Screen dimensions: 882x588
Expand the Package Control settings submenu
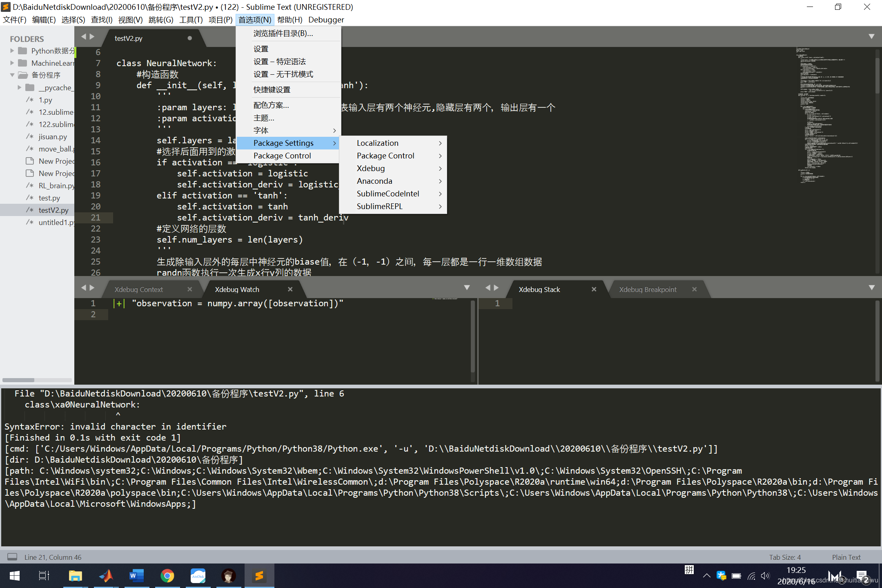[x=393, y=156]
